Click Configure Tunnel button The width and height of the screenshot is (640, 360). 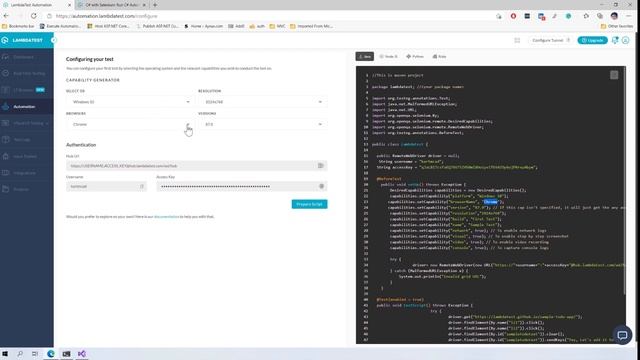pyautogui.click(x=551, y=40)
